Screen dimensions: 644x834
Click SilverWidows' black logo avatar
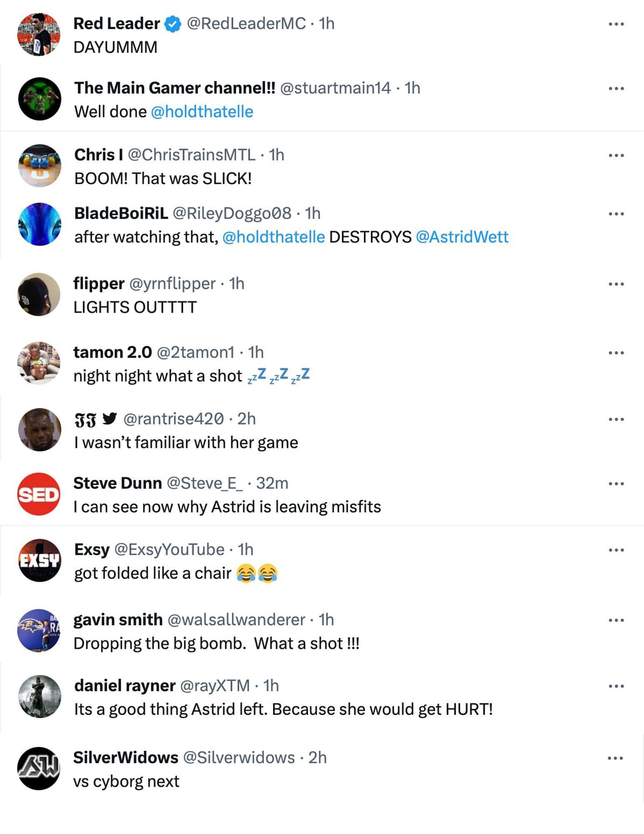click(39, 768)
